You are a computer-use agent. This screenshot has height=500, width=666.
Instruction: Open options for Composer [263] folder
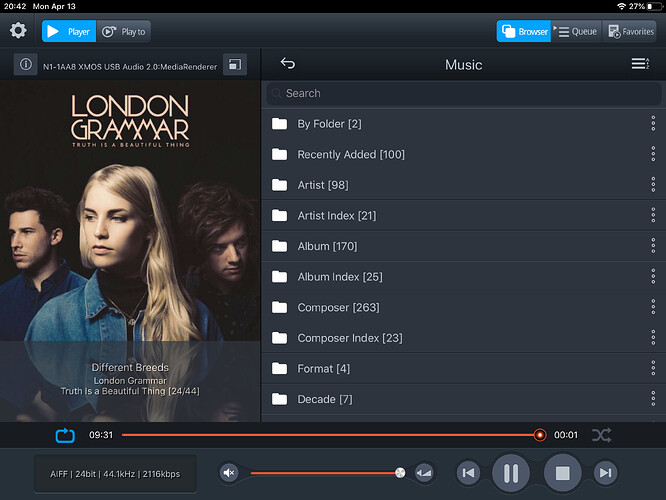pos(652,307)
